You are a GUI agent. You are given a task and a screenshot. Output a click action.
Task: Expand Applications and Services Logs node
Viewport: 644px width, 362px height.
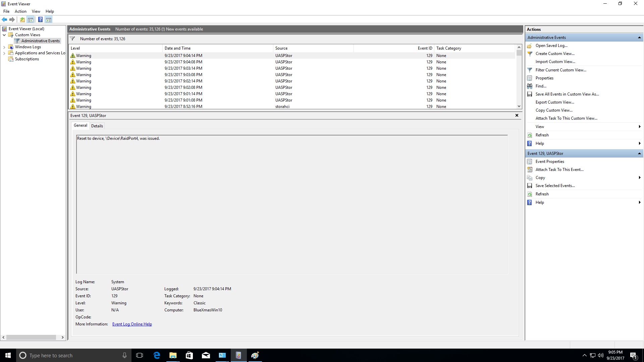[x=4, y=53]
